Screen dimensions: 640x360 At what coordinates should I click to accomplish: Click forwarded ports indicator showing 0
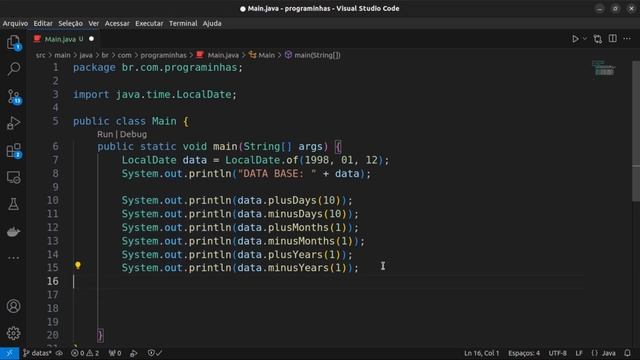[x=115, y=353]
